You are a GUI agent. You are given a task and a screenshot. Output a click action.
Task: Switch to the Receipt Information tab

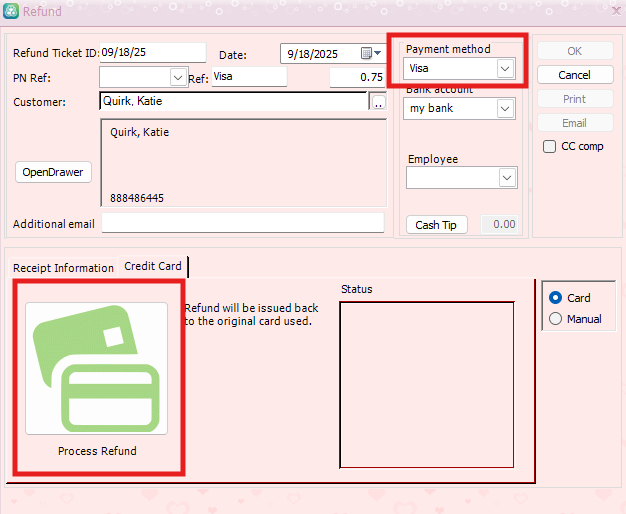[x=63, y=267]
